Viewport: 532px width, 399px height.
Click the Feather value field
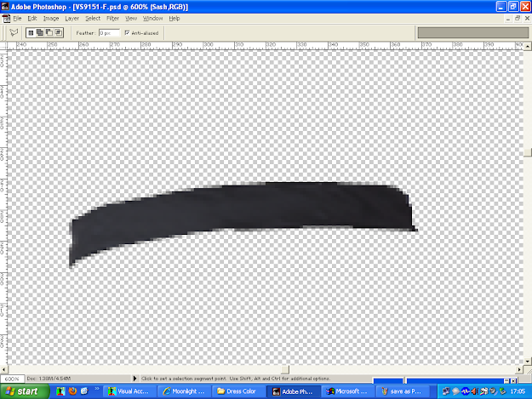click(x=109, y=33)
